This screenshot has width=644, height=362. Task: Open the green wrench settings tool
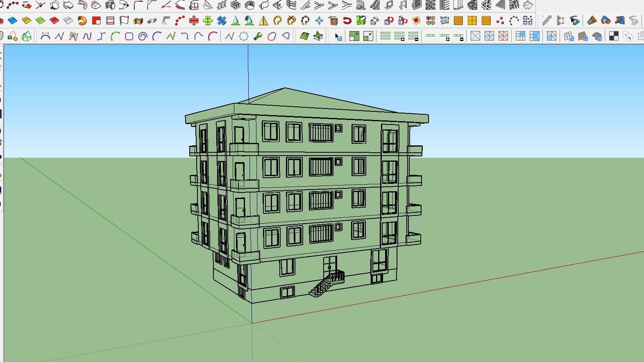pos(258,36)
